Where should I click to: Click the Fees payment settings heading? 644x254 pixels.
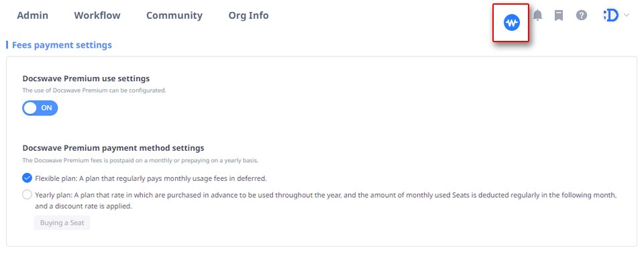(62, 45)
